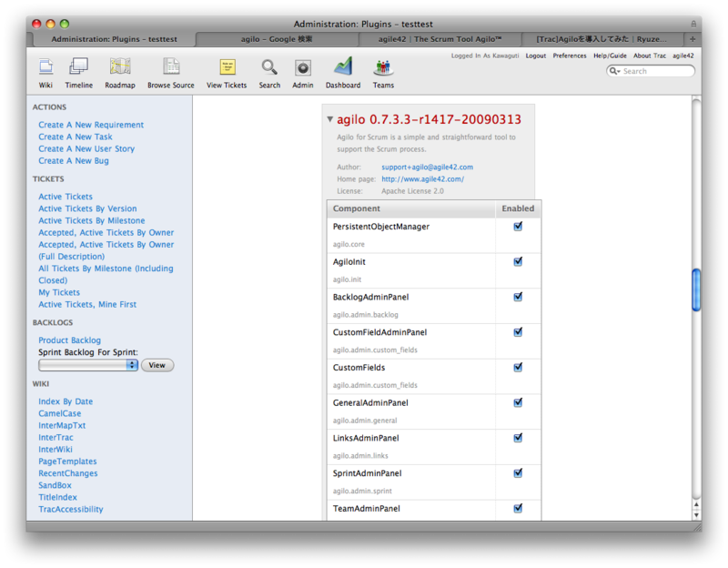Open My Tickets report
The width and height of the screenshot is (728, 568).
click(59, 292)
